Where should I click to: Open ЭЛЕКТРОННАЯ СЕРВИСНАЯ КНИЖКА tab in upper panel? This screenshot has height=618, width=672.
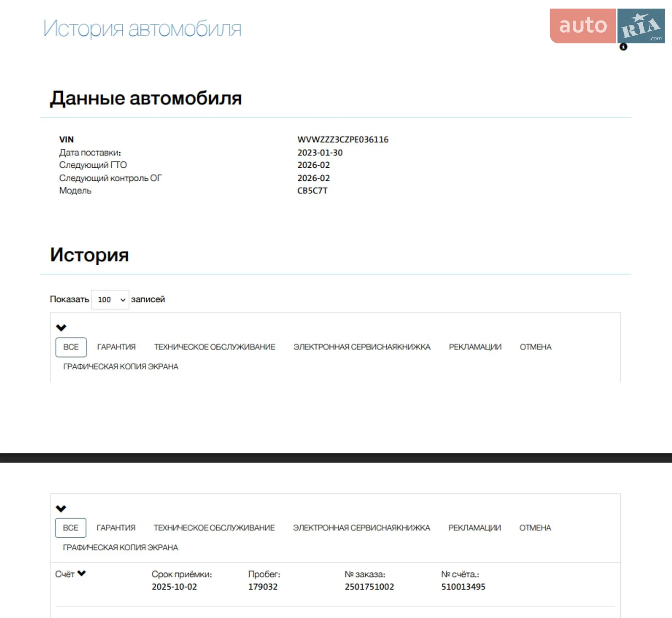point(362,347)
